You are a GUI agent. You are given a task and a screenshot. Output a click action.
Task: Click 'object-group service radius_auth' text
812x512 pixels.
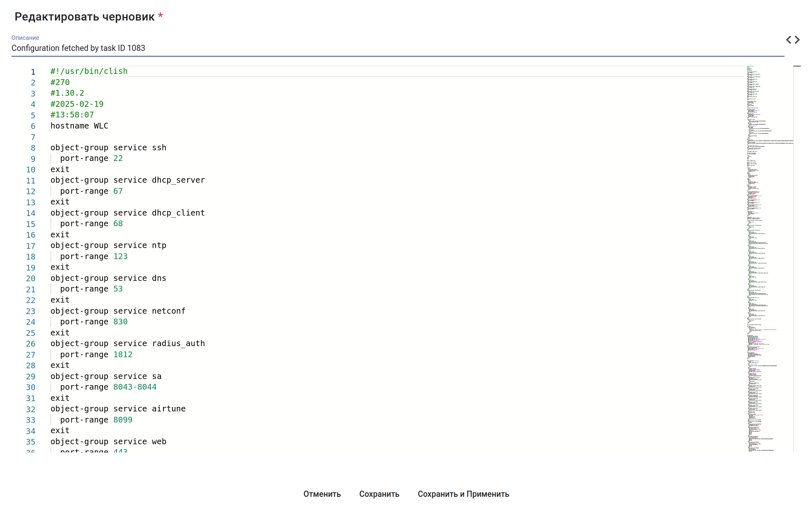128,344
